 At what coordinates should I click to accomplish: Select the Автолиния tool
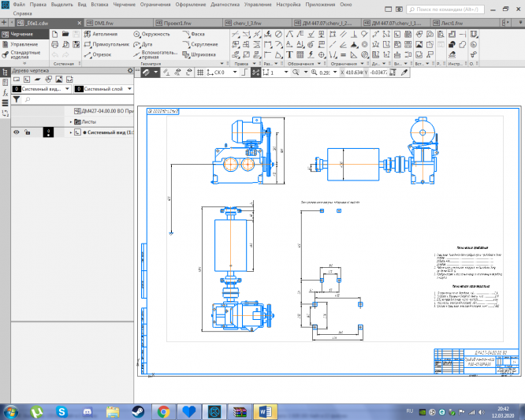100,35
